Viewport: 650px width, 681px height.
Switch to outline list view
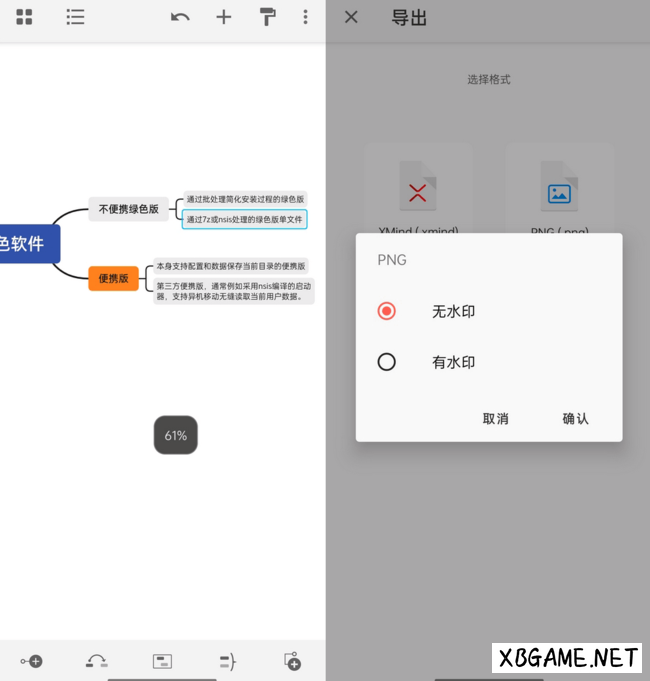(x=75, y=17)
